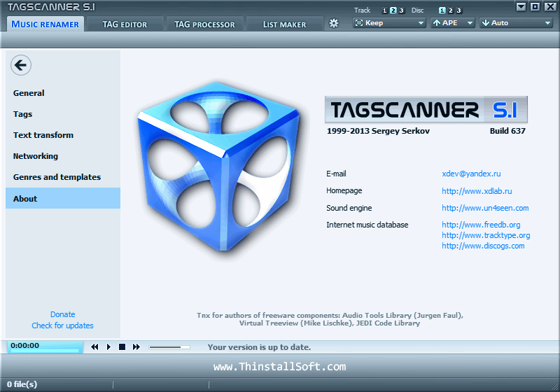
Task: Click the back arrow button
Action: [21, 65]
